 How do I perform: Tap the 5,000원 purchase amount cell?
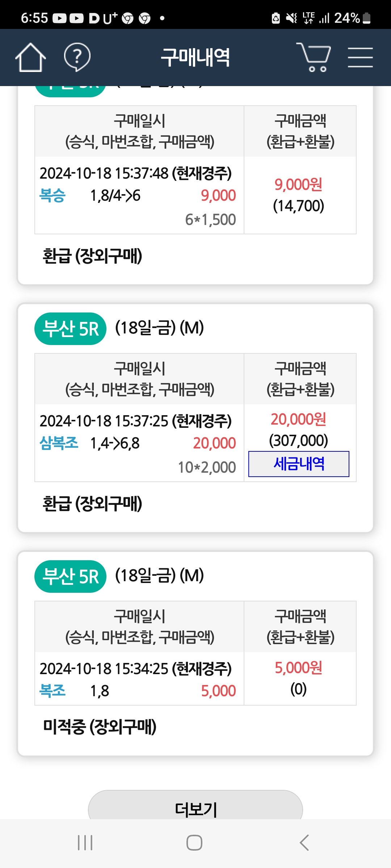click(298, 668)
